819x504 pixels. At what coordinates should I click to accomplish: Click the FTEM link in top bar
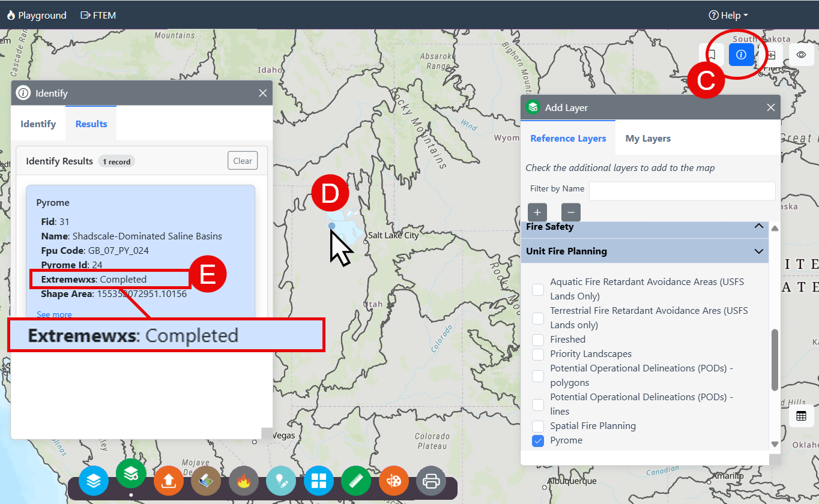tap(98, 15)
